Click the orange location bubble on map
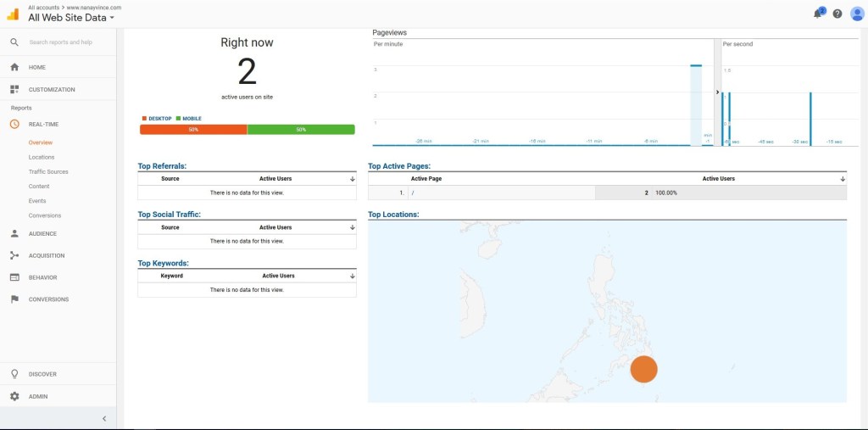Image resolution: width=868 pixels, height=430 pixels. (644, 369)
